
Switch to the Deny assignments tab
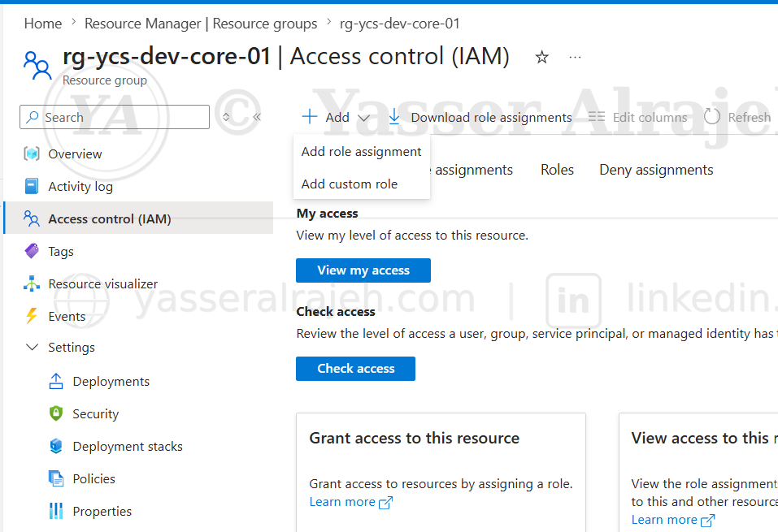[656, 170]
